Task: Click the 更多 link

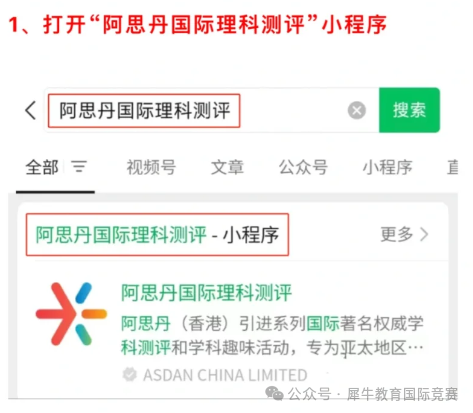Action: point(397,234)
